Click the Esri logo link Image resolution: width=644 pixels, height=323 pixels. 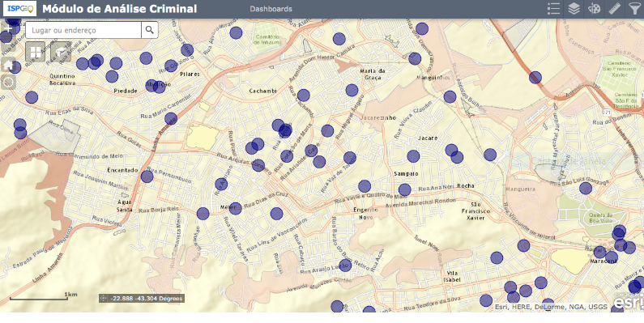point(629,302)
